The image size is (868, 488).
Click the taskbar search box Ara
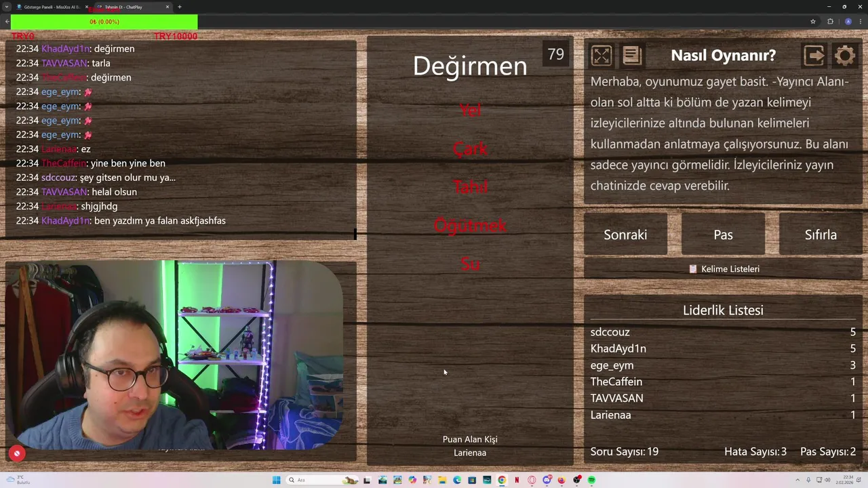click(x=323, y=480)
